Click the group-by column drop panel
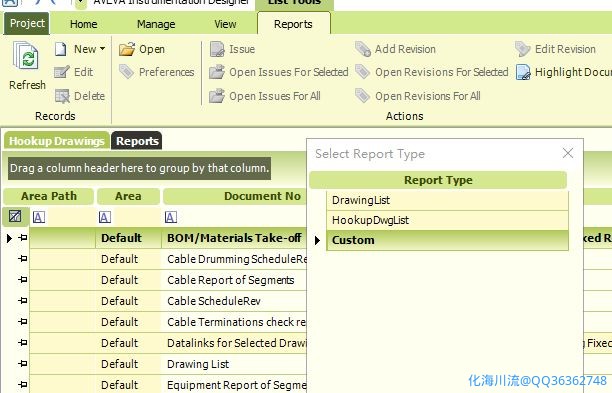 coord(139,168)
